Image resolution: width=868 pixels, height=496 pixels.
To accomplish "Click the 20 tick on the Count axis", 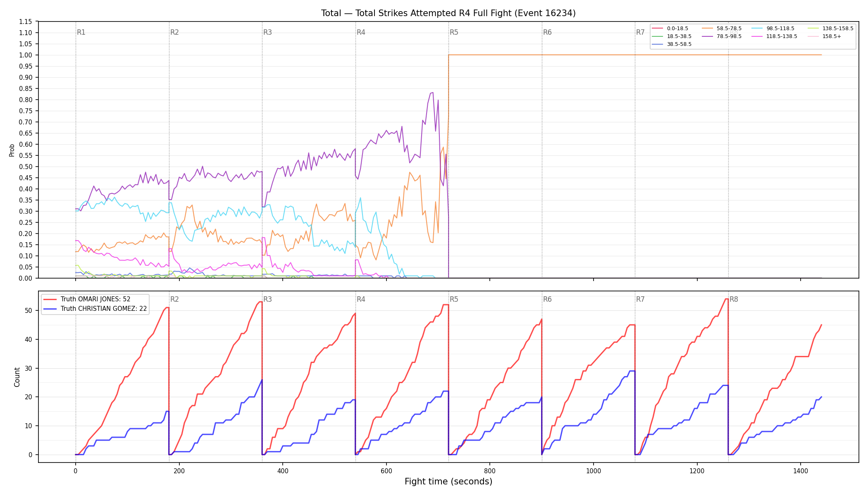I will (29, 397).
